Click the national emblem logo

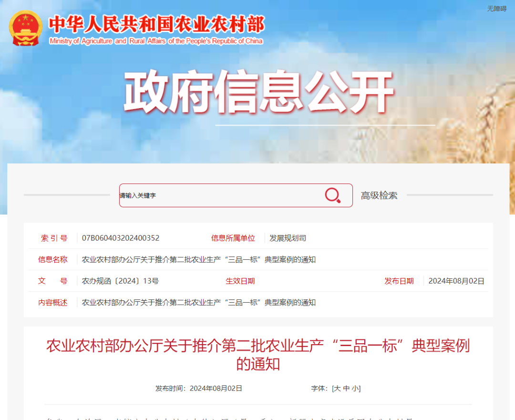coord(25,28)
